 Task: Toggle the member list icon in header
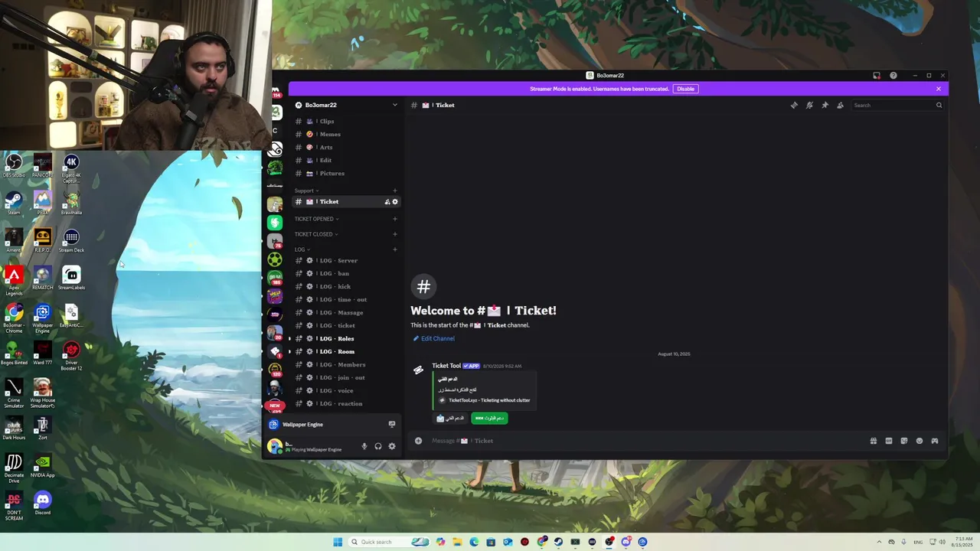[840, 105]
